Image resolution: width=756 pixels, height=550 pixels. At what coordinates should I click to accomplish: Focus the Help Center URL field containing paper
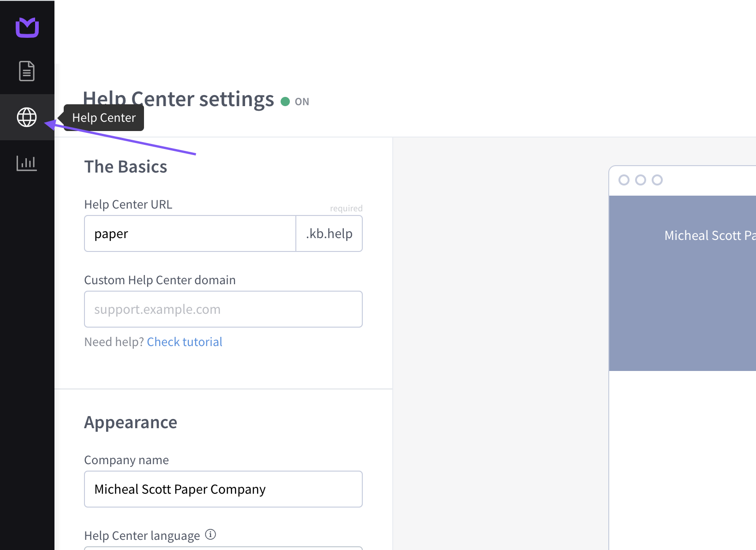point(190,233)
